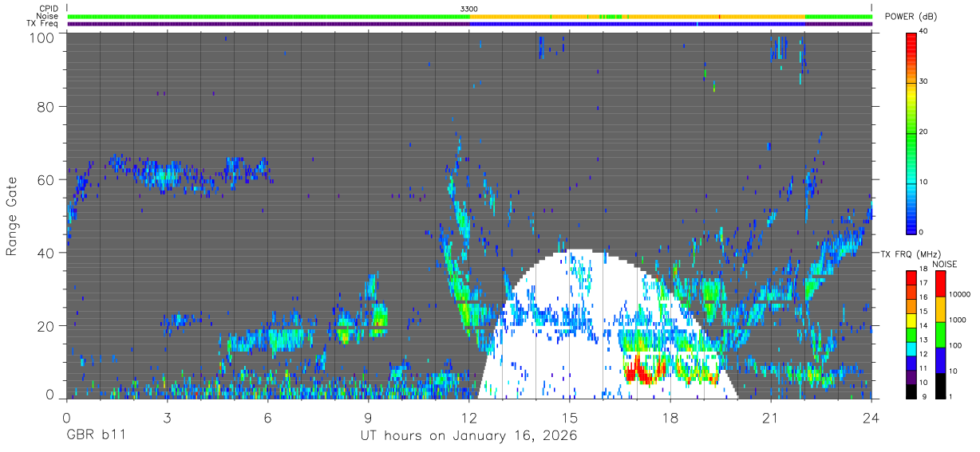Click the UT hours on January 16, 2026 title
The image size is (980, 452).
coord(469,436)
